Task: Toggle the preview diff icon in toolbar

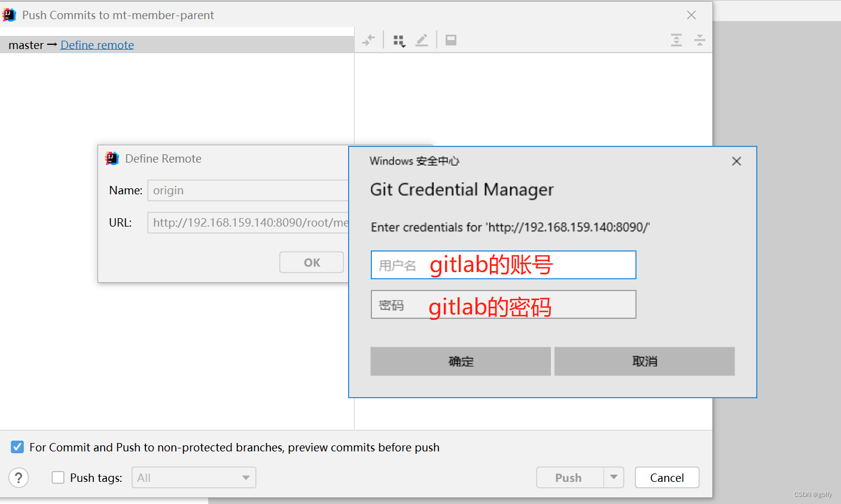Action: [451, 40]
